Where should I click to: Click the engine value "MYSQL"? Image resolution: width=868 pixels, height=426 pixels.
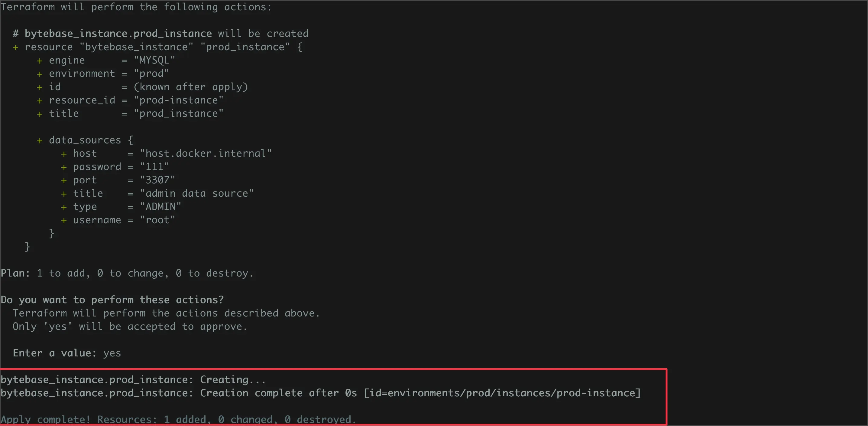tap(154, 61)
